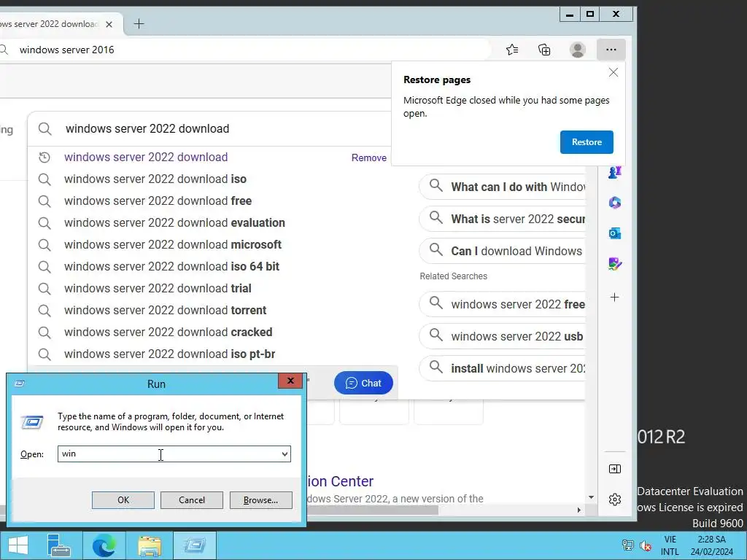Open a new Edge tab with plus

pyautogui.click(x=139, y=24)
